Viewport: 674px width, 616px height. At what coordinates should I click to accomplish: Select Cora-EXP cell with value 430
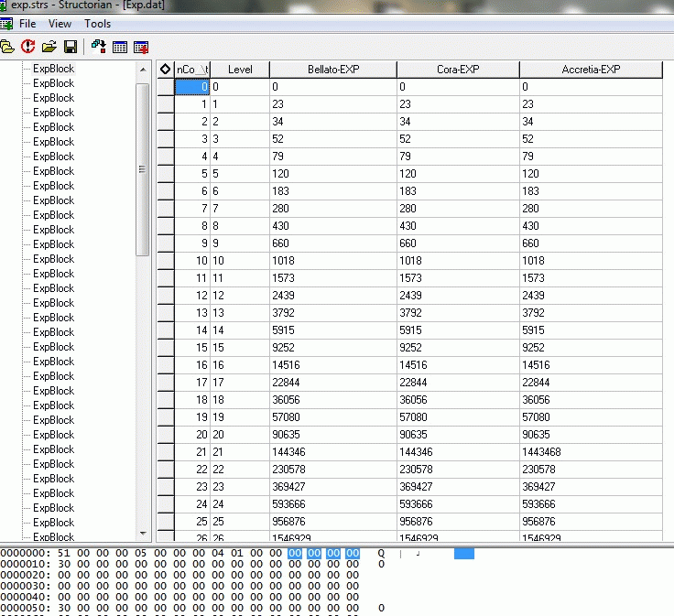click(458, 226)
